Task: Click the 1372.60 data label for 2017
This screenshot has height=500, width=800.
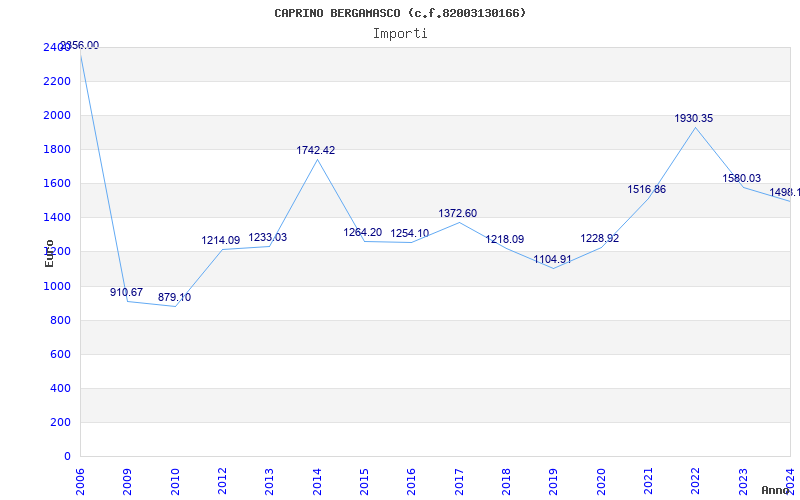Action: coord(458,213)
